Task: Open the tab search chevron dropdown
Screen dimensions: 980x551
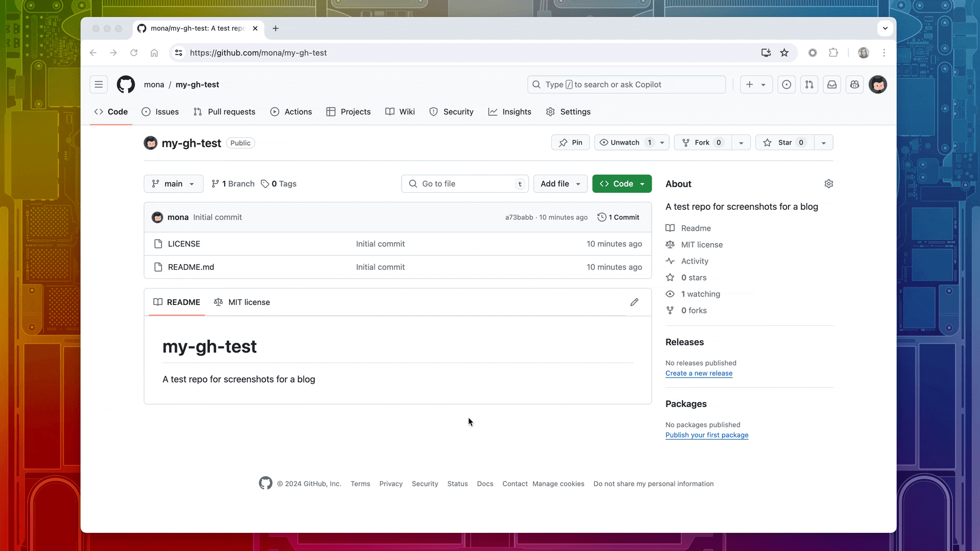Action: (x=885, y=28)
